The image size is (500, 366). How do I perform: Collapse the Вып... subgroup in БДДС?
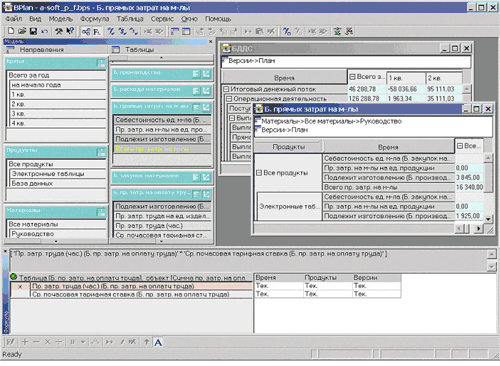tap(232, 118)
